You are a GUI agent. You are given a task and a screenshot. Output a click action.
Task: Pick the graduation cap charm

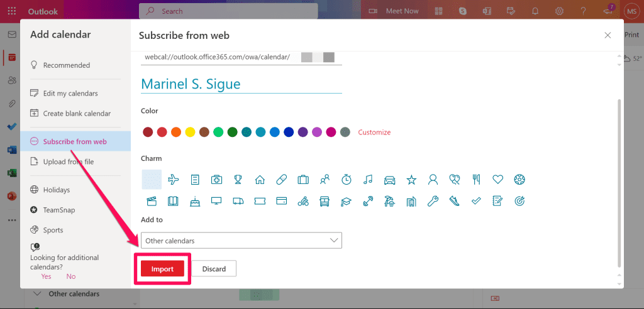pyautogui.click(x=346, y=202)
